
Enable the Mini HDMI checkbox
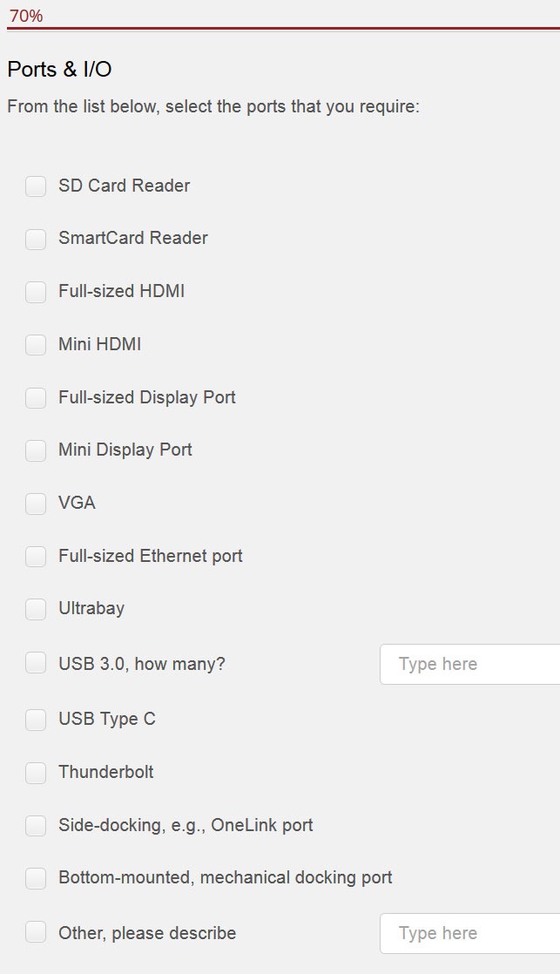(x=36, y=345)
